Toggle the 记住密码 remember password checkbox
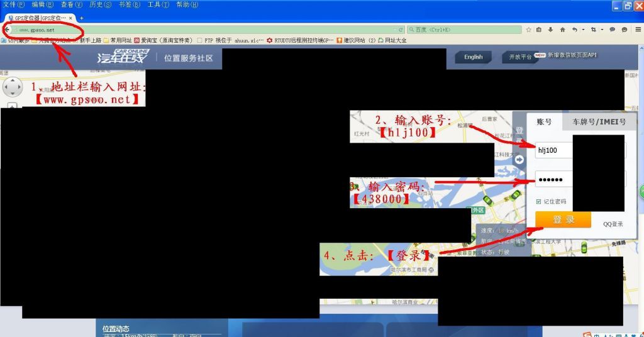This screenshot has width=644, height=337. tap(538, 201)
